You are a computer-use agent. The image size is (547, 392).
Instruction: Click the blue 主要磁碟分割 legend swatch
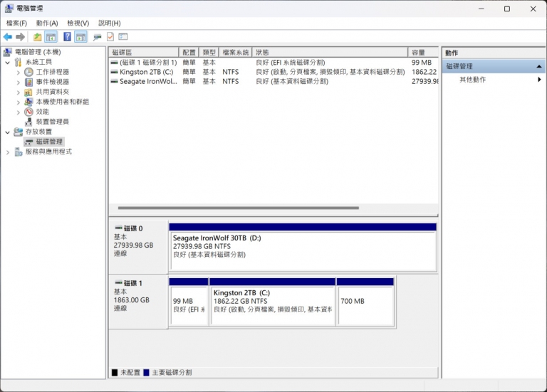[x=146, y=373]
